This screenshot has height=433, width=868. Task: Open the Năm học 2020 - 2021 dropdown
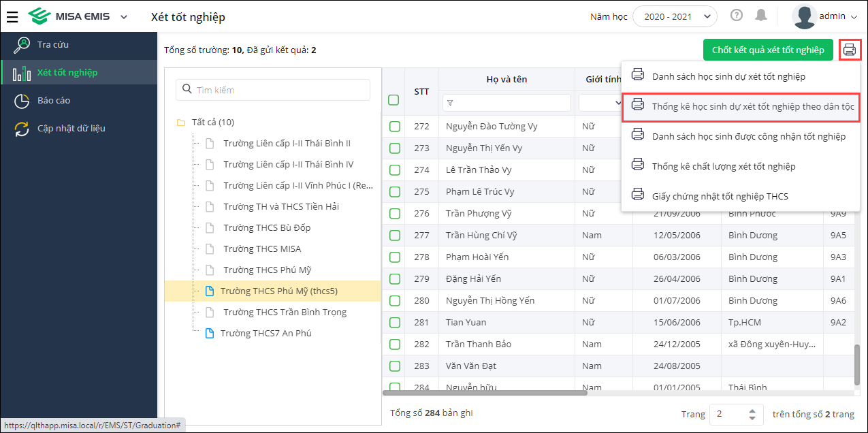point(675,16)
